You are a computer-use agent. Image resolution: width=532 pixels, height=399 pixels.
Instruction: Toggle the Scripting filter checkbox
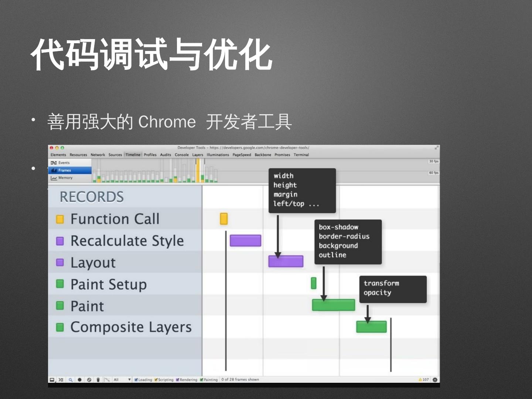156,380
